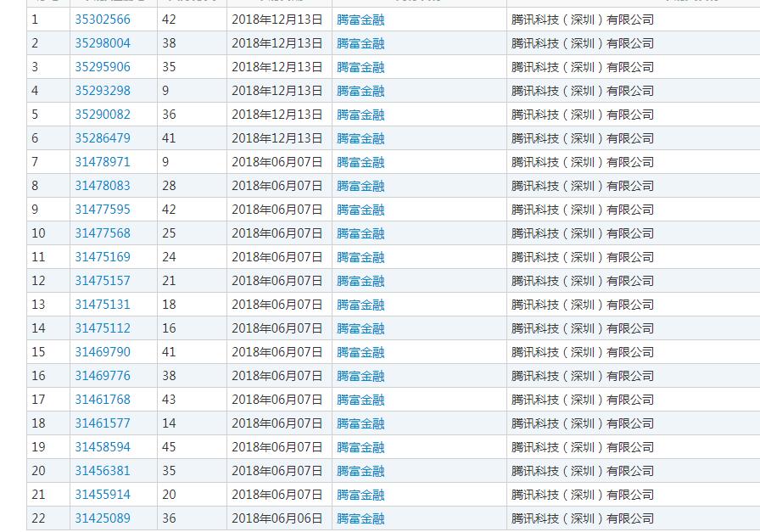Screen dimensions: 760x532
Task: Click number 31461768 in row 17
Action: point(103,400)
